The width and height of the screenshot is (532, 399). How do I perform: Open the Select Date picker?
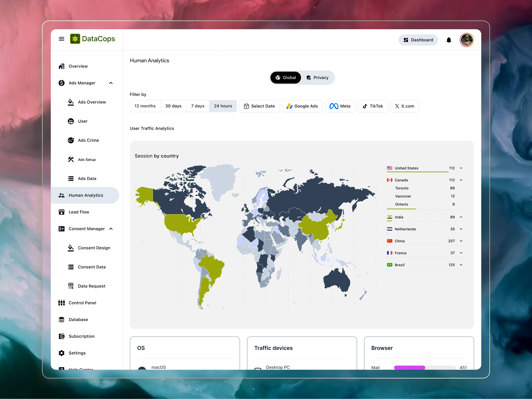(x=259, y=106)
